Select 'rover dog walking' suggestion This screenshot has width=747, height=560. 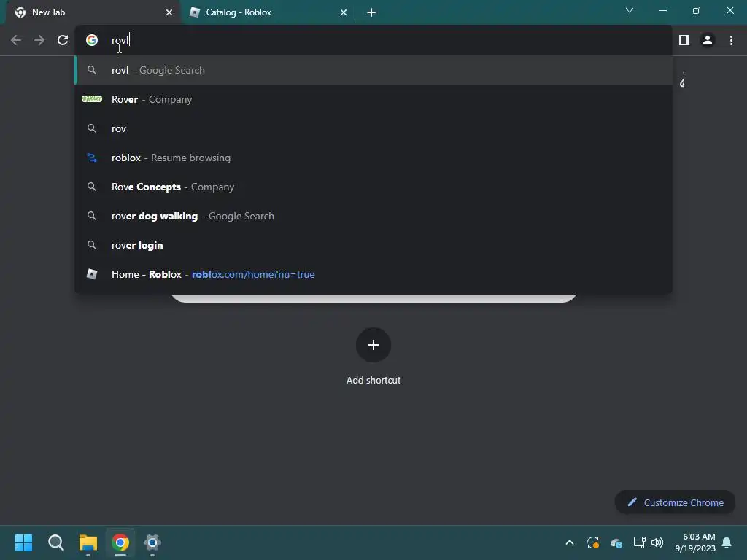373,216
